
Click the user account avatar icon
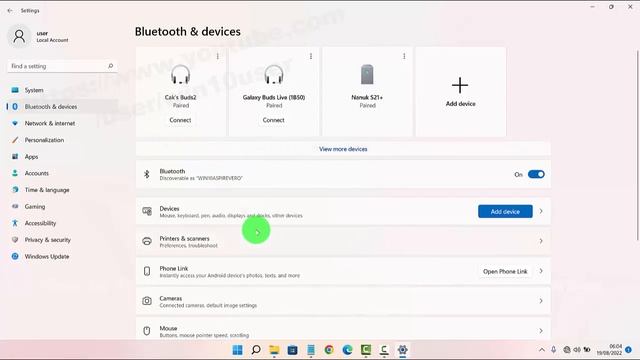[19, 36]
